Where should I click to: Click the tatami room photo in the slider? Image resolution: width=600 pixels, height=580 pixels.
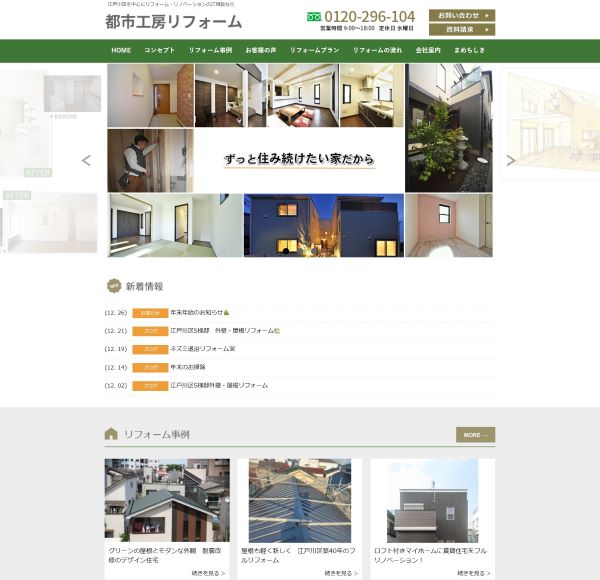click(x=175, y=225)
